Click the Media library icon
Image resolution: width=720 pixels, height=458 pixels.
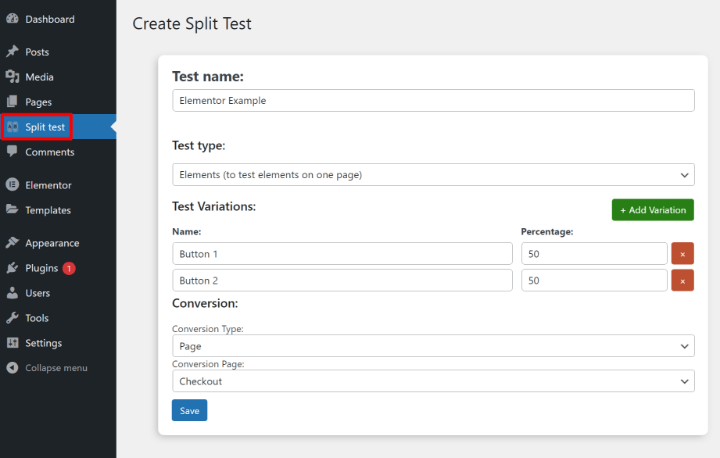coord(12,77)
